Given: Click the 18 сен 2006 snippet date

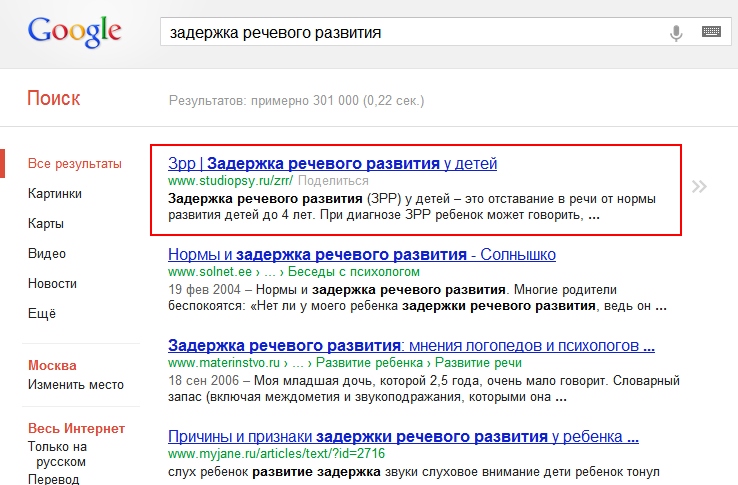Looking at the screenshot, I should pyautogui.click(x=204, y=380).
